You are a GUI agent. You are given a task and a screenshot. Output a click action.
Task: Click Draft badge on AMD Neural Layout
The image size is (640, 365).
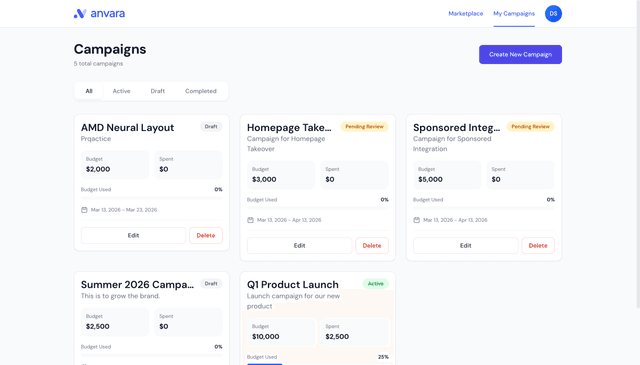(x=211, y=127)
